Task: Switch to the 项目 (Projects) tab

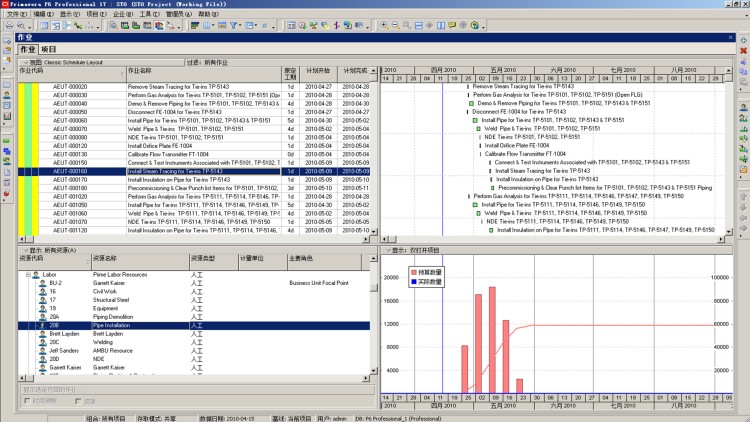Action: point(48,49)
